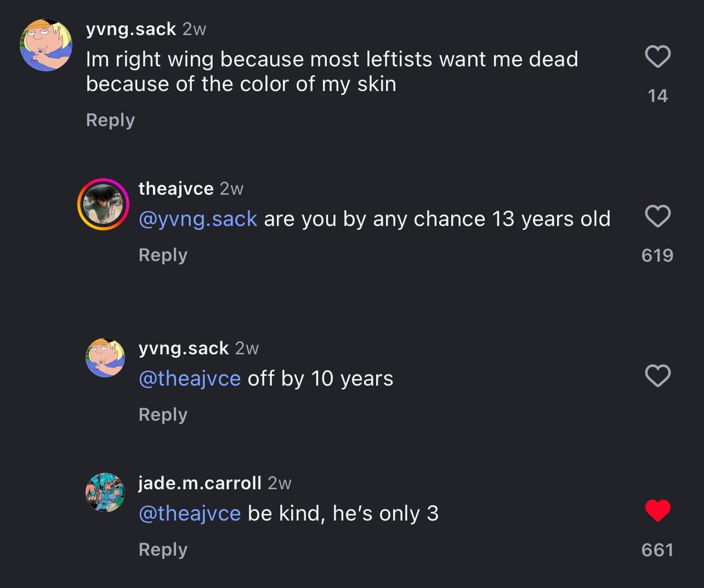Open the jade.m.carroll username link

click(x=200, y=483)
